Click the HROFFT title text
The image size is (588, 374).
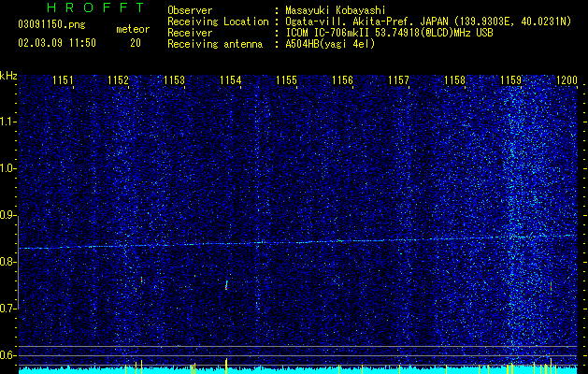point(96,7)
